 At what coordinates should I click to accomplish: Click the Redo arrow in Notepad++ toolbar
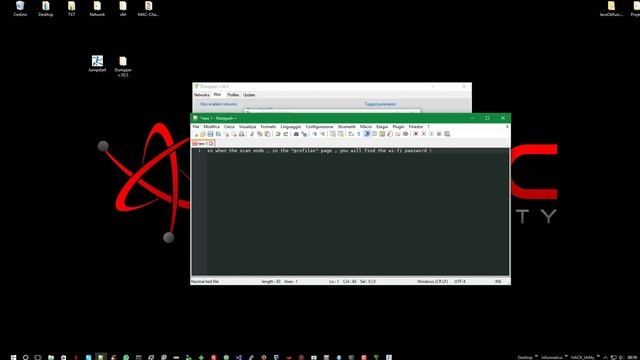pyautogui.click(x=286, y=134)
